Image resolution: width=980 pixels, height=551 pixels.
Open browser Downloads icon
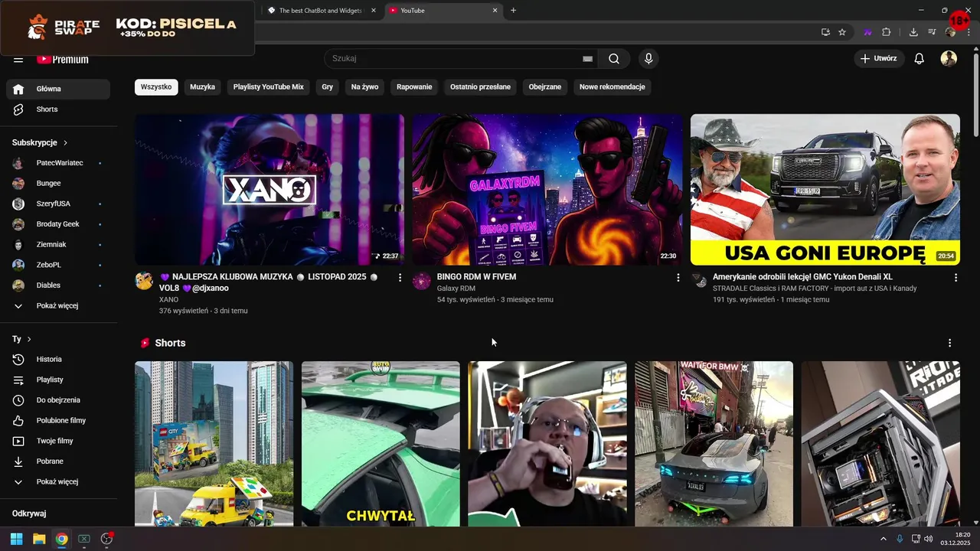coord(913,32)
